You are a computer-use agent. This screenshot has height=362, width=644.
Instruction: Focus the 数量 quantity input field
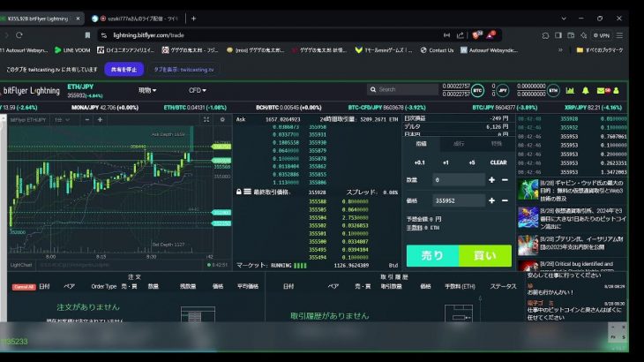[459, 180]
